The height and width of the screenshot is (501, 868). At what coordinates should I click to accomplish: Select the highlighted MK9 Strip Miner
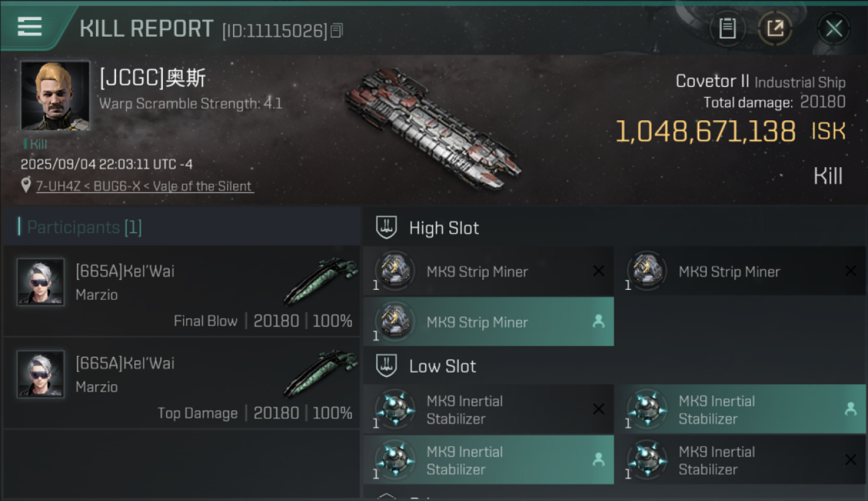tap(488, 322)
